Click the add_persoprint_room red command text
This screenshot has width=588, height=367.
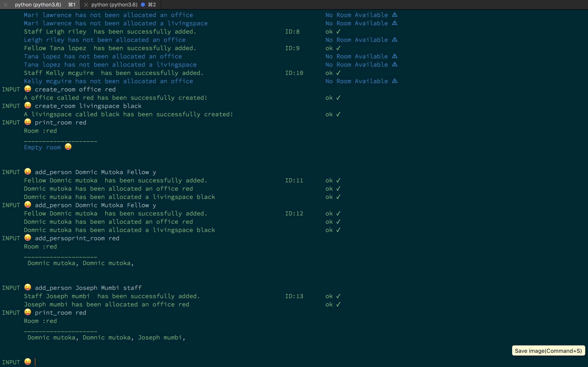[77, 238]
